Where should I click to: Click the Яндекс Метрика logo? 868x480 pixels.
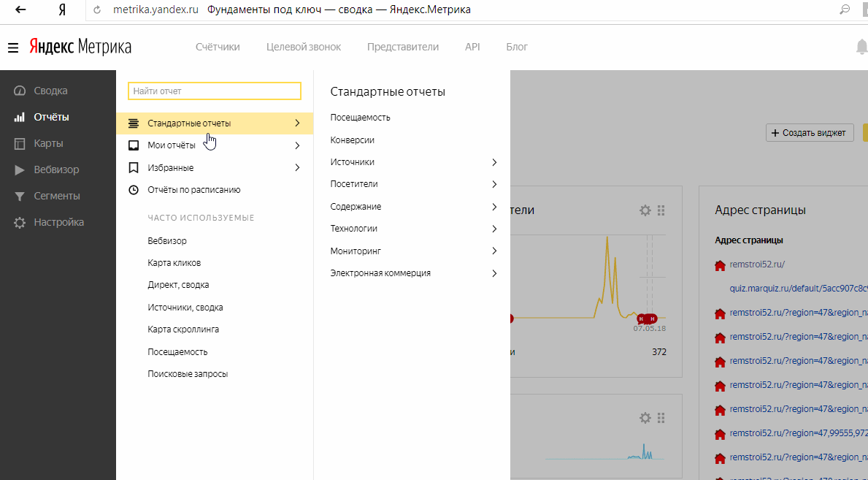(x=80, y=47)
